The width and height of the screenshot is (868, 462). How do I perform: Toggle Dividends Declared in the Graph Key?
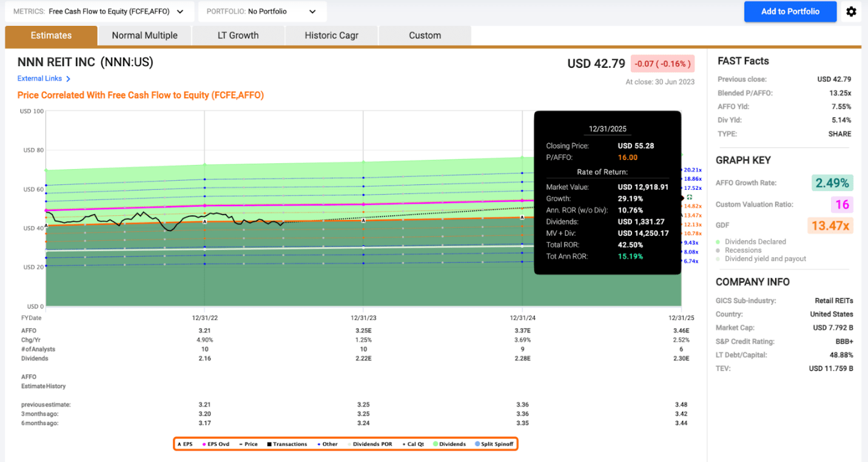[x=751, y=242]
